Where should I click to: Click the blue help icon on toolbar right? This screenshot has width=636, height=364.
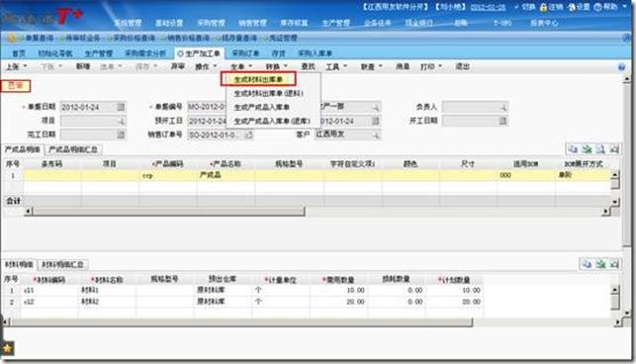coord(622,67)
